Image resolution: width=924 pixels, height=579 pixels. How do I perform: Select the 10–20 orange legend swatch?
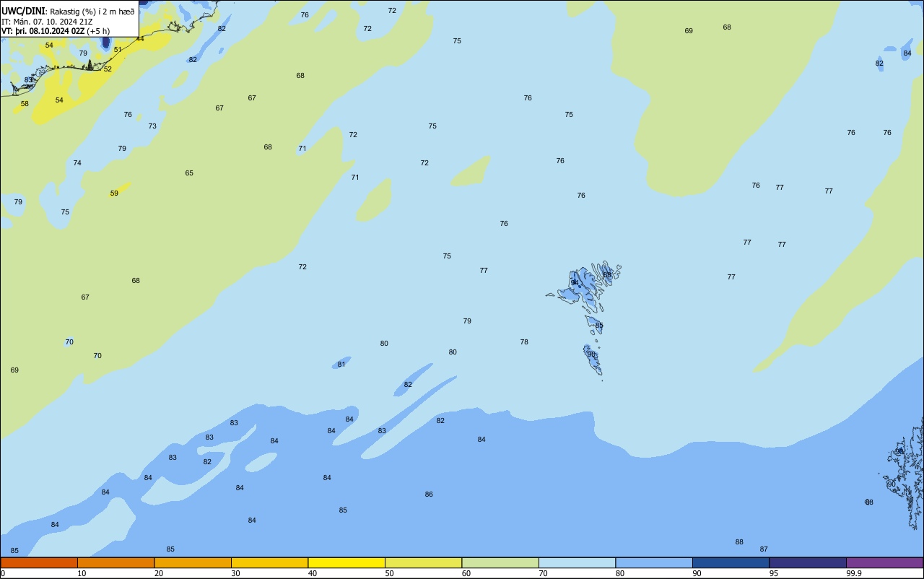point(115,562)
